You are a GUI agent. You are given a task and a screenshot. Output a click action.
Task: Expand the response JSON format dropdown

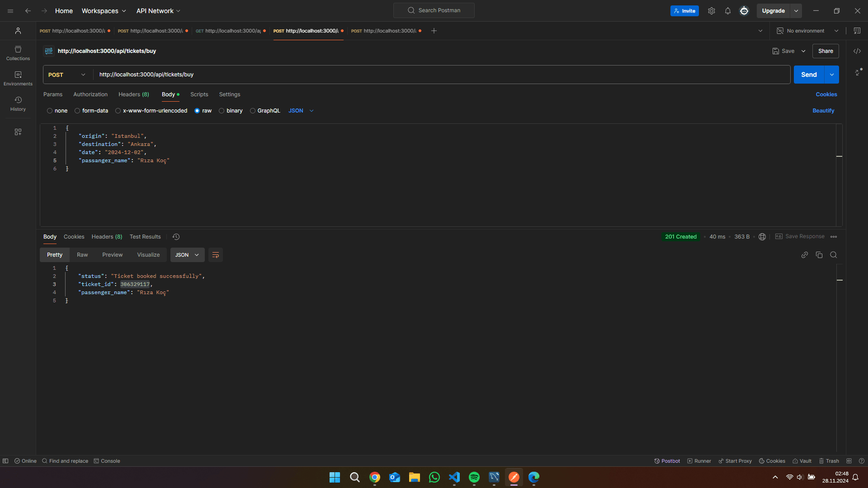[x=187, y=255]
